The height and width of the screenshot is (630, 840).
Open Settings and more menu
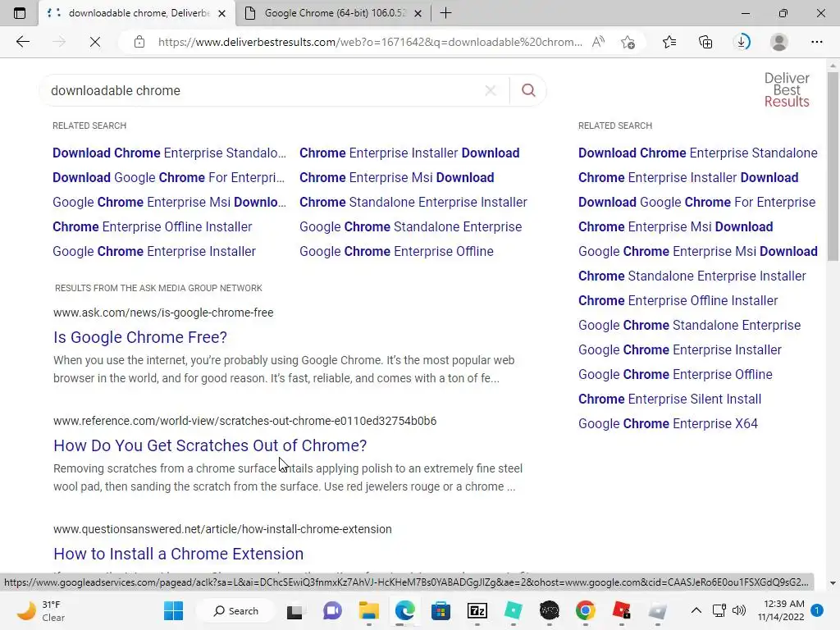[816, 42]
